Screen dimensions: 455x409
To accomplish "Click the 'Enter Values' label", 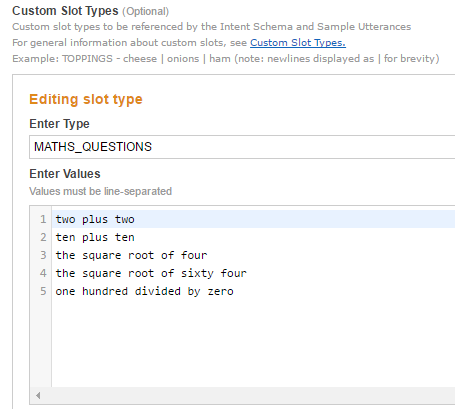I will pyautogui.click(x=65, y=174).
